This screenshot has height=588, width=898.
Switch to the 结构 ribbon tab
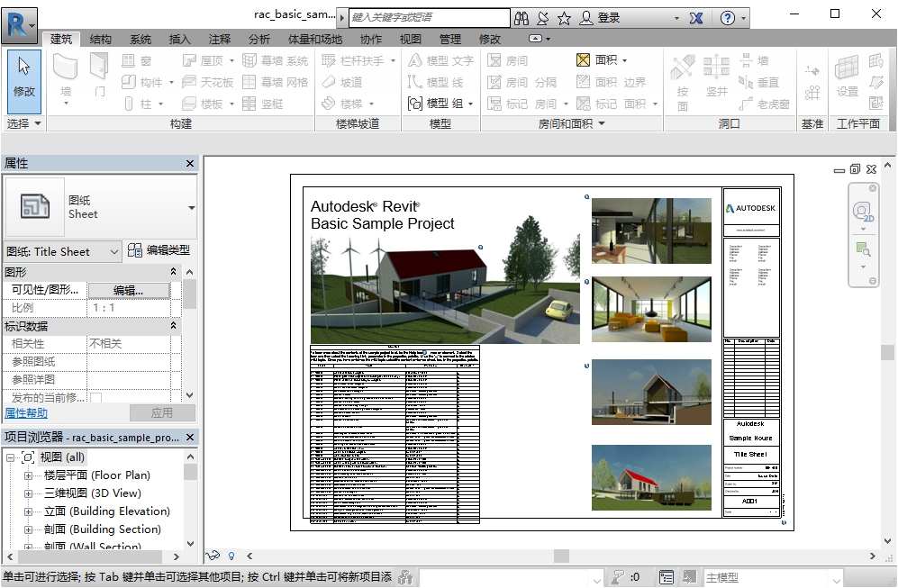coord(100,39)
